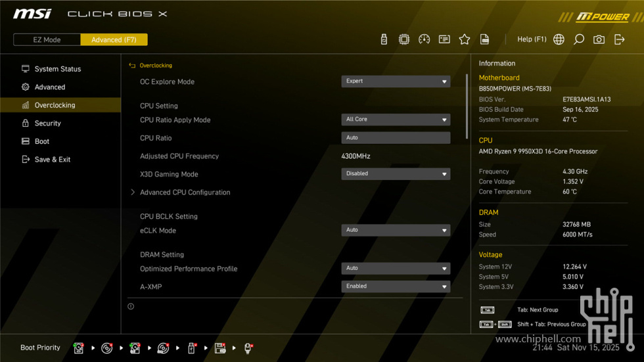Open the CPU chip icon in top toolbar
644x362 pixels.
(404, 39)
